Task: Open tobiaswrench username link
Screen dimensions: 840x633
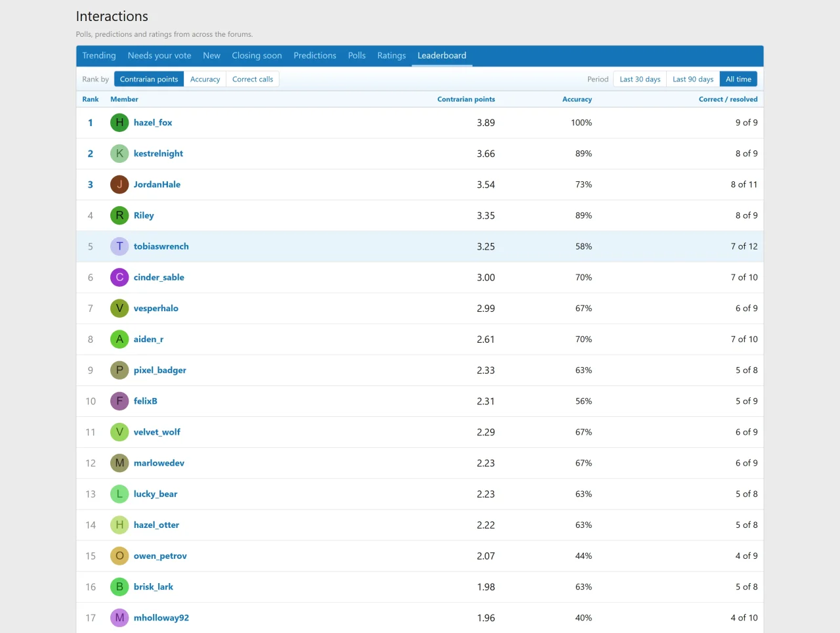Action: pos(161,246)
